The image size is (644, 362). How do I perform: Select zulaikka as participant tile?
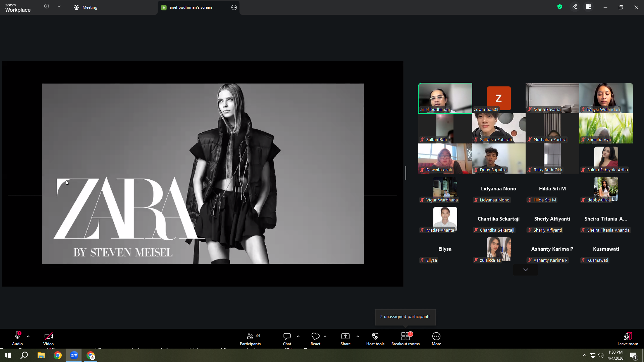[x=499, y=249]
